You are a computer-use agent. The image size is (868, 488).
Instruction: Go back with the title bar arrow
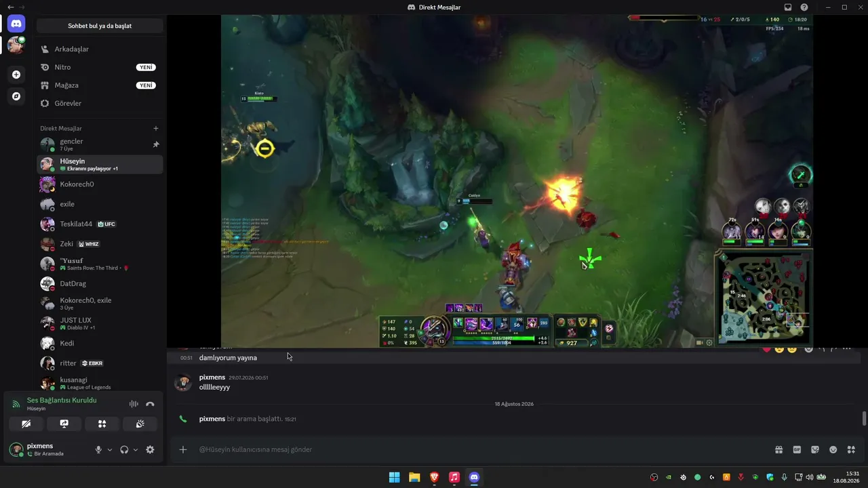[10, 7]
